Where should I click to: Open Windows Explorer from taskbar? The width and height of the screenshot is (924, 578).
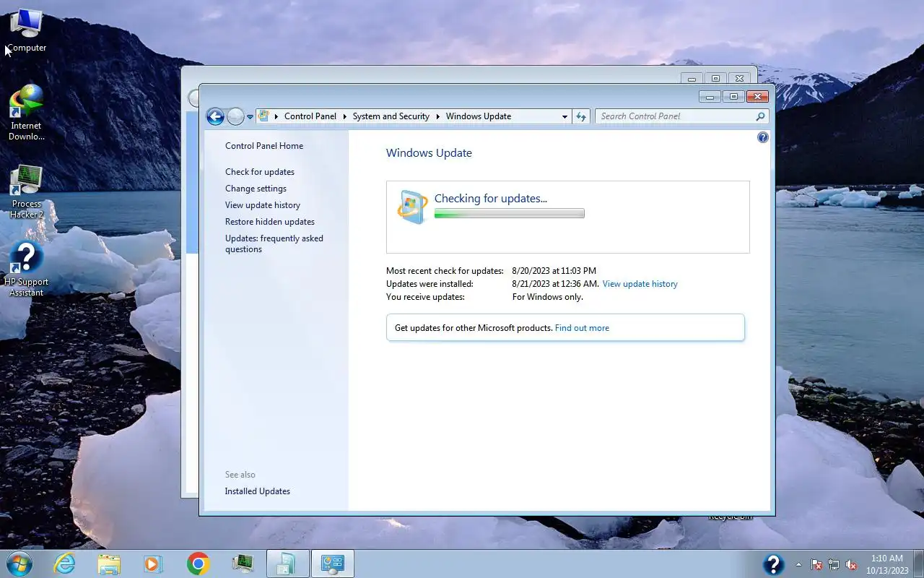point(109,564)
